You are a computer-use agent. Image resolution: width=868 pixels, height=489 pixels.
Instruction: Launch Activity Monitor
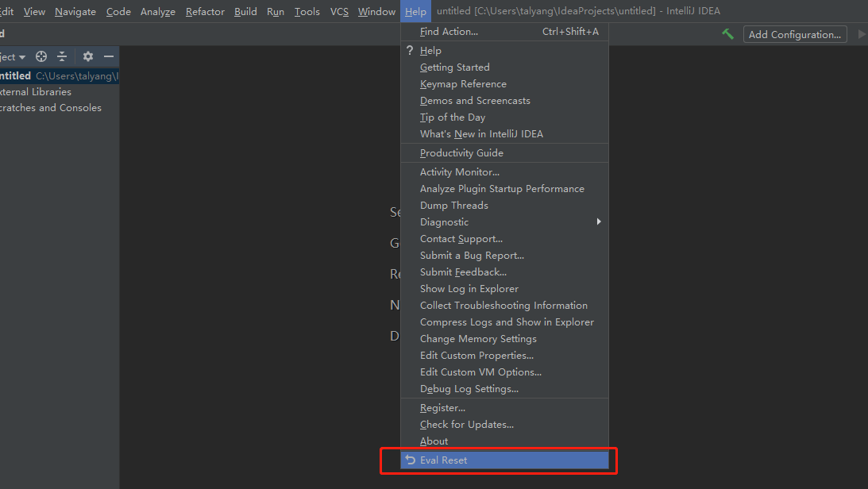504,172
